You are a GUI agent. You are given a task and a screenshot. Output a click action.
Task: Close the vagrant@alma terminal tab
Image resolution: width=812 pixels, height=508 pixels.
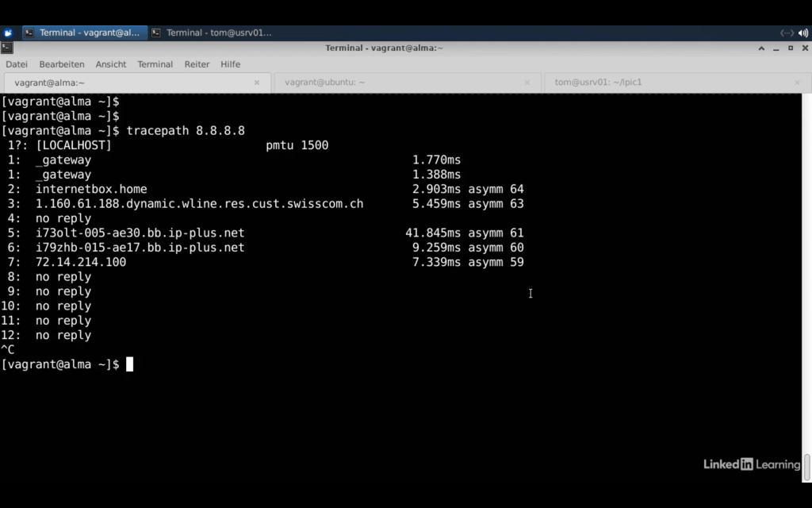click(x=257, y=83)
